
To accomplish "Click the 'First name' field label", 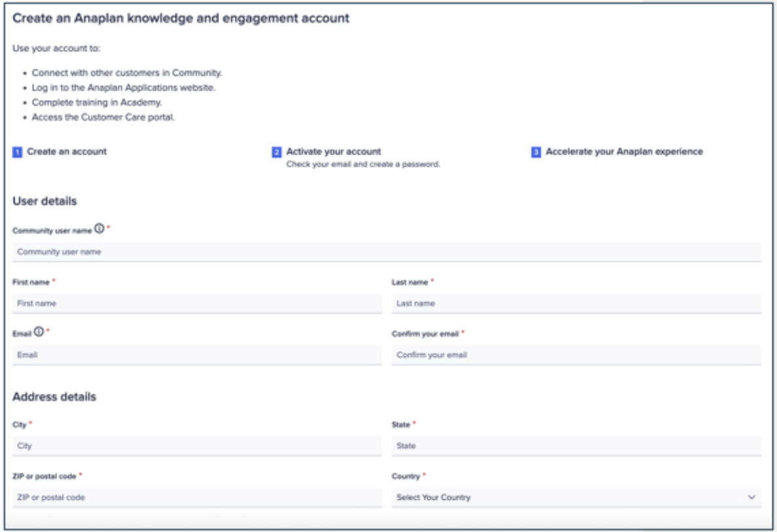I will (x=31, y=282).
